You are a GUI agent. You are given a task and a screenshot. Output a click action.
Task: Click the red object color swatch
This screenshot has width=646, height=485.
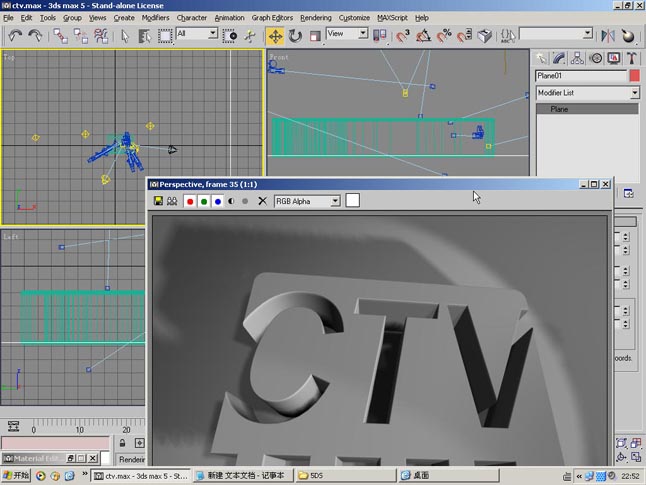pos(635,76)
